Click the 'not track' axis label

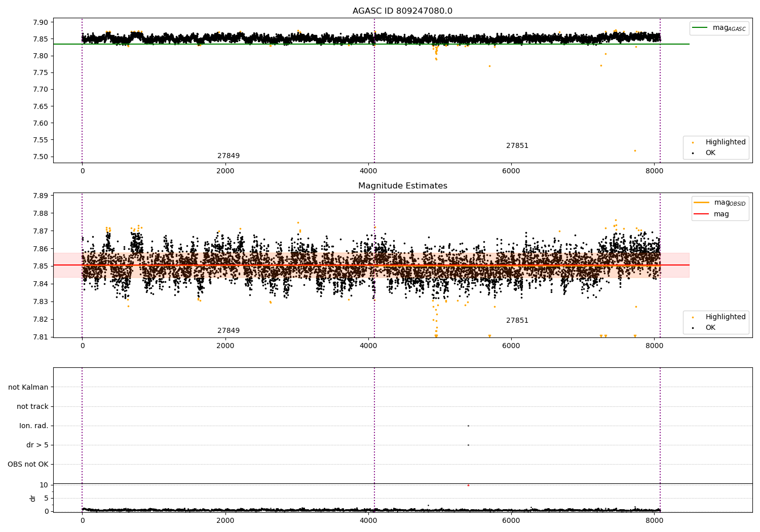coord(32,406)
